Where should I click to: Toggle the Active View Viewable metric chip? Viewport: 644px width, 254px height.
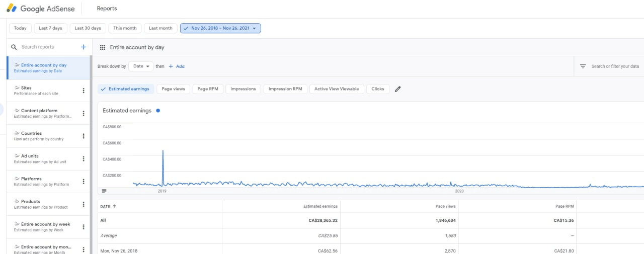pos(337,89)
